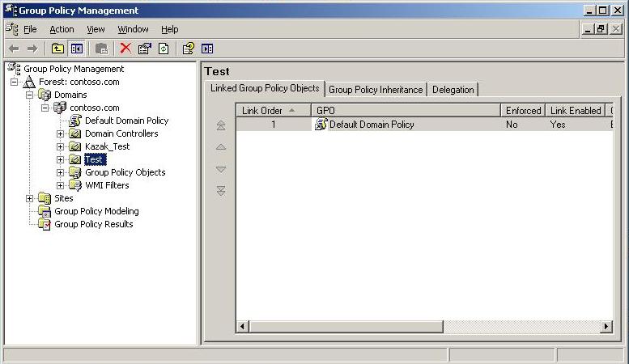629x364 pixels.
Task: Click the WMI Filters folder icon
Action: pos(75,185)
